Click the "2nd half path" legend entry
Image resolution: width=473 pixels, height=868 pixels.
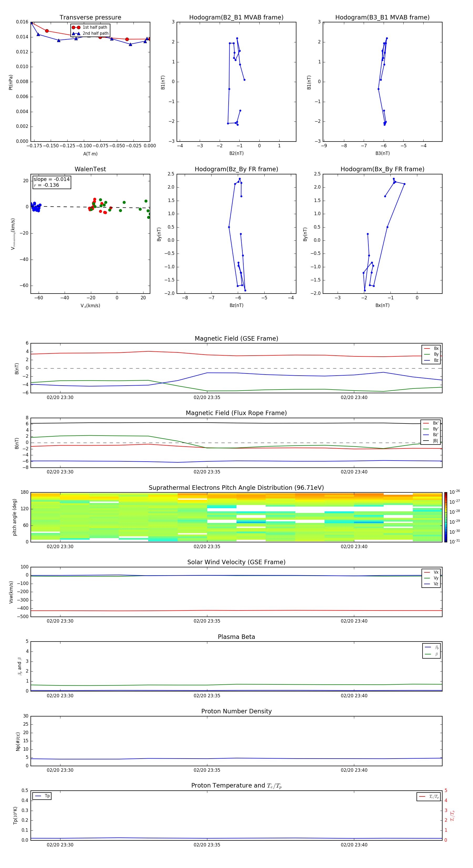[x=91, y=33]
